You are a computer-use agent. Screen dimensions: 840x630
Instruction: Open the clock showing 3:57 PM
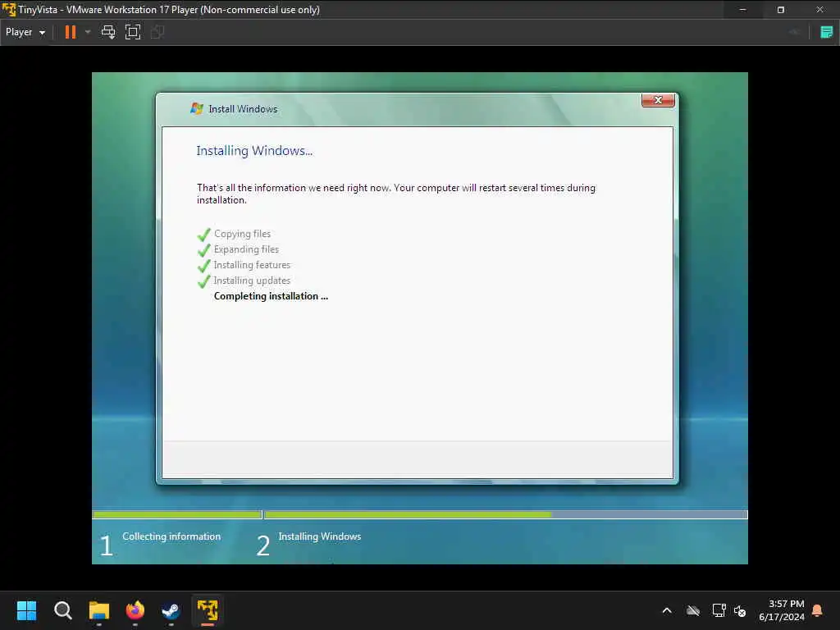tap(782, 610)
